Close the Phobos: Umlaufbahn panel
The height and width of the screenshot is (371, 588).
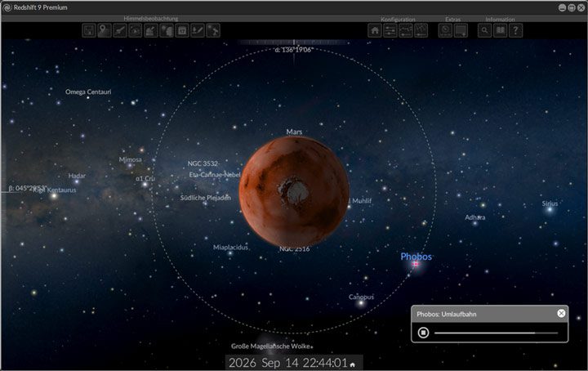tap(561, 313)
